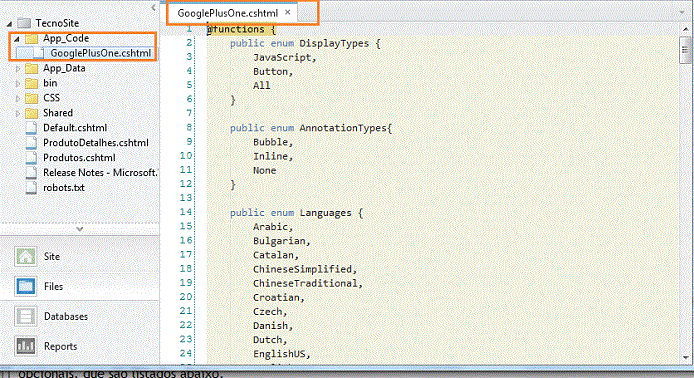694x378 pixels.
Task: Click the Databases workspace label
Action: (x=66, y=316)
